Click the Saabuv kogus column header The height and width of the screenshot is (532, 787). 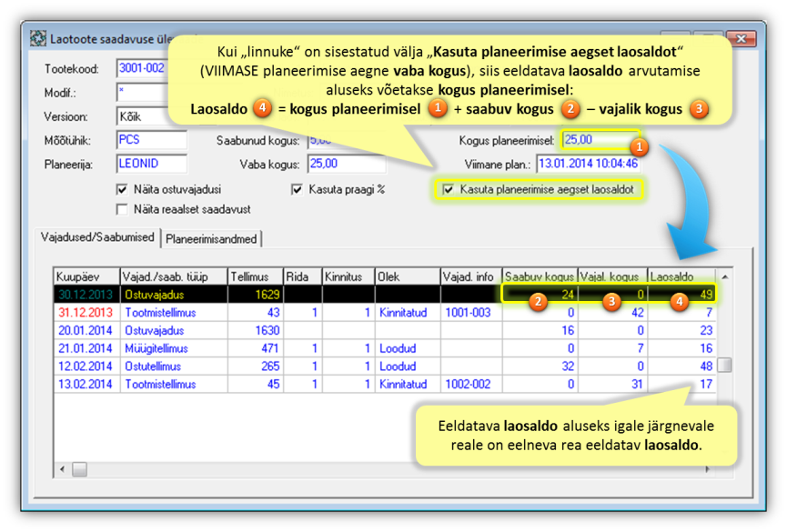click(x=540, y=276)
